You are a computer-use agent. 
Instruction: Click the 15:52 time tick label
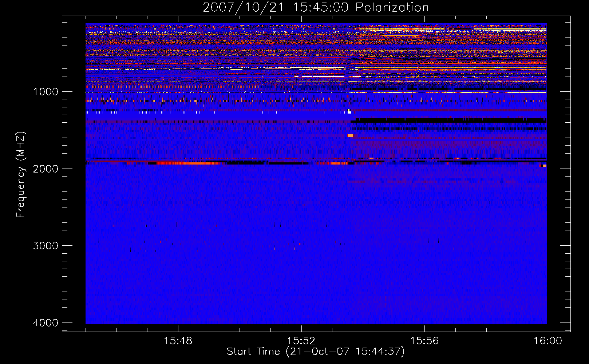[301, 341]
